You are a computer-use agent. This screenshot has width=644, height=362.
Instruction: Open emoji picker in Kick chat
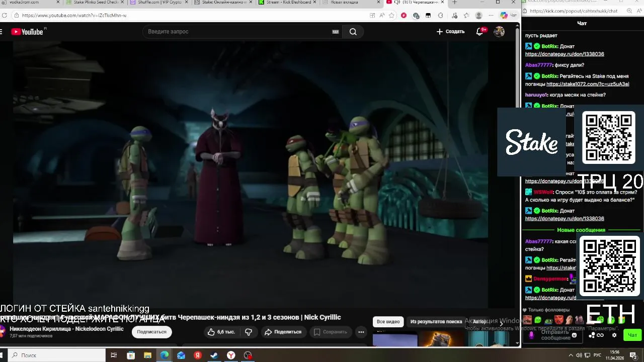coord(575,335)
